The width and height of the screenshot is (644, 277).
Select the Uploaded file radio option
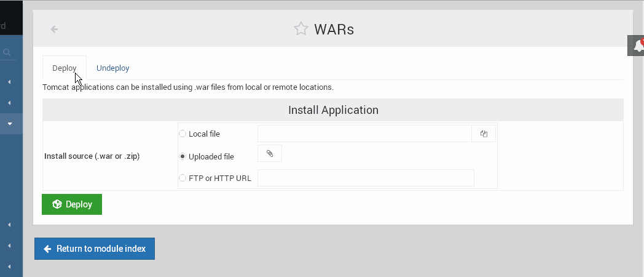[183, 156]
